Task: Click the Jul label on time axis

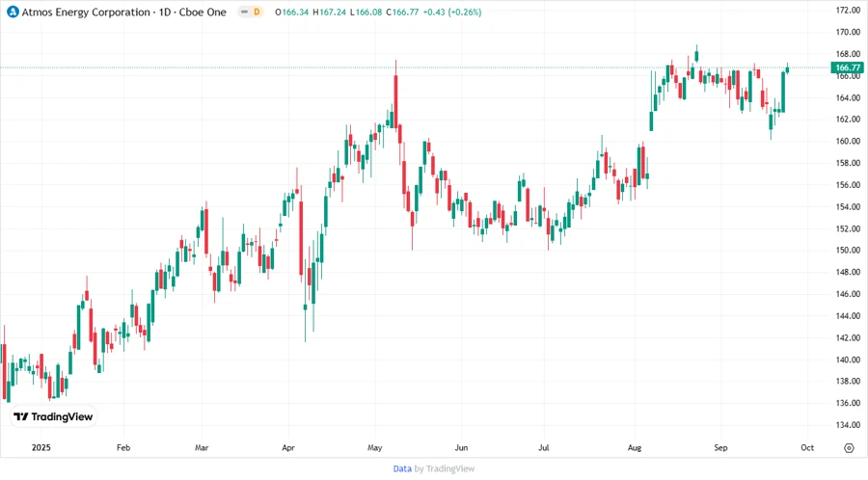Action: tap(544, 447)
